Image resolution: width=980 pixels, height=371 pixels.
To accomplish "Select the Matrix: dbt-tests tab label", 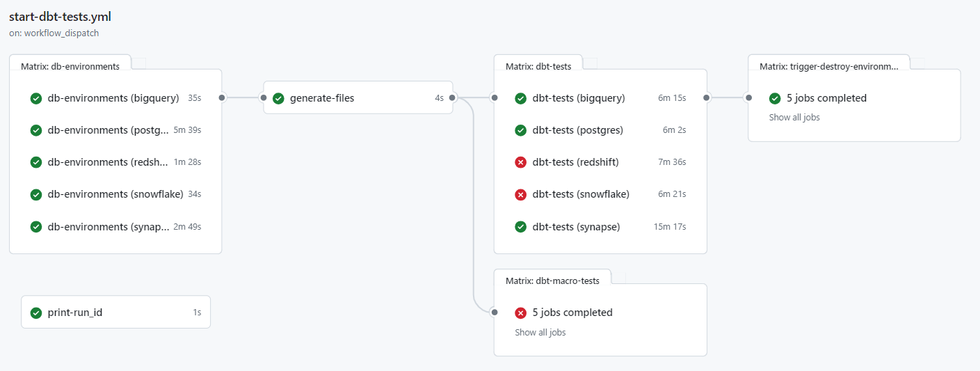I will point(538,67).
